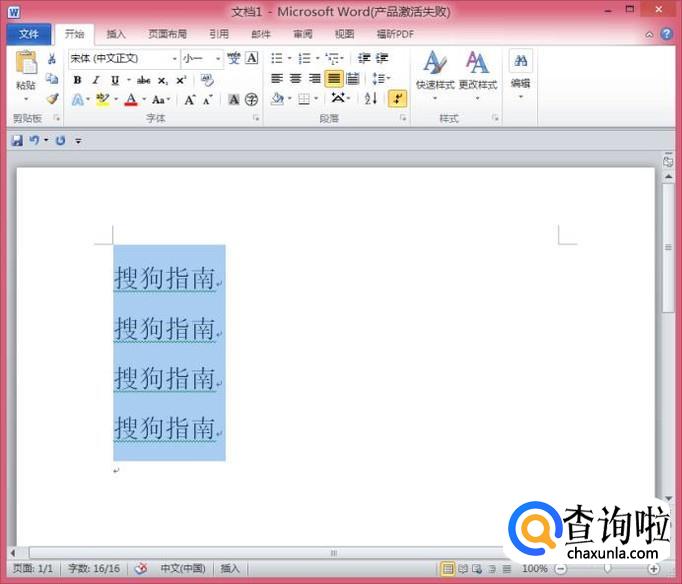This screenshot has height=584, width=682.
Task: Apply multilevel list
Action: 333,58
